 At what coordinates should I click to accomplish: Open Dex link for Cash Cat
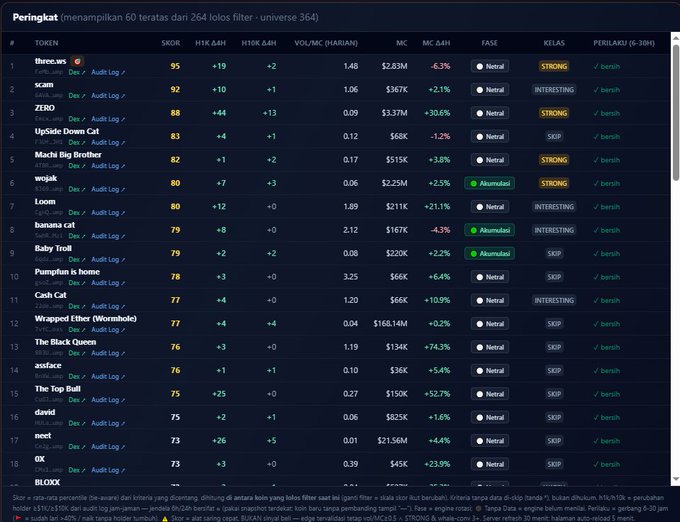click(x=77, y=307)
